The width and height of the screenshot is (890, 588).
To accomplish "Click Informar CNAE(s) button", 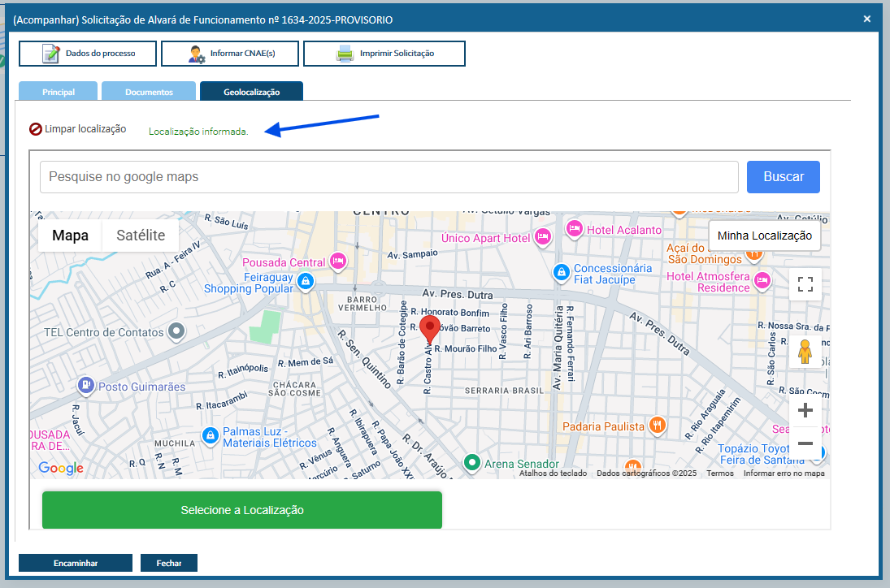I will pyautogui.click(x=230, y=54).
